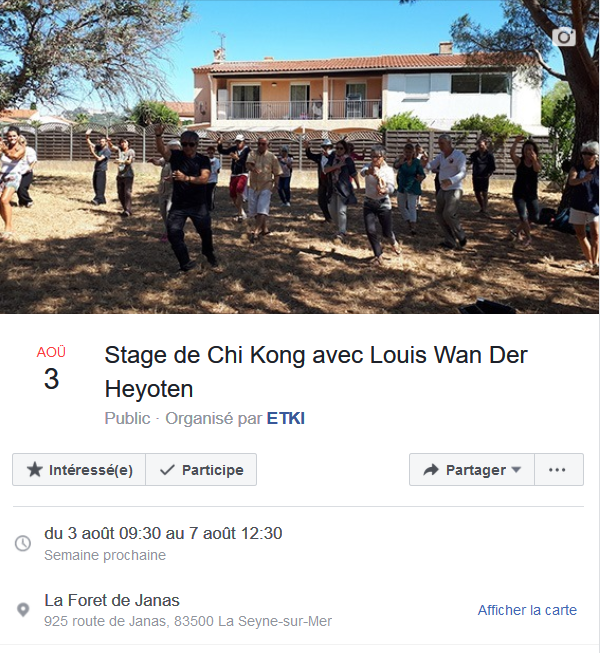600x653 pixels.
Task: Click Afficher la carte link
Action: [x=527, y=610]
